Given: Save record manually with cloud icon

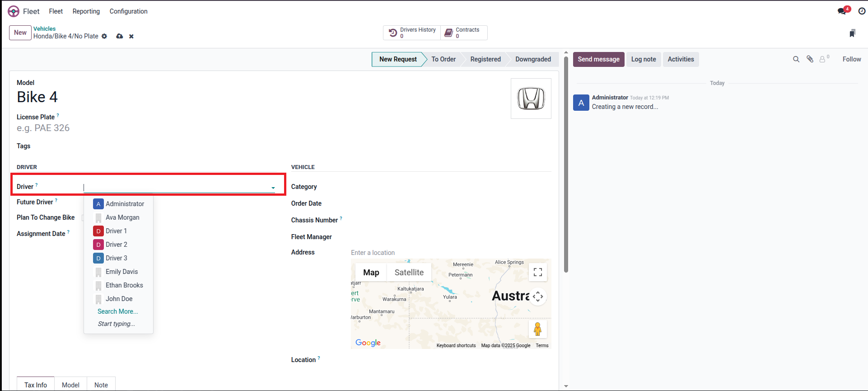Looking at the screenshot, I should click(x=119, y=36).
